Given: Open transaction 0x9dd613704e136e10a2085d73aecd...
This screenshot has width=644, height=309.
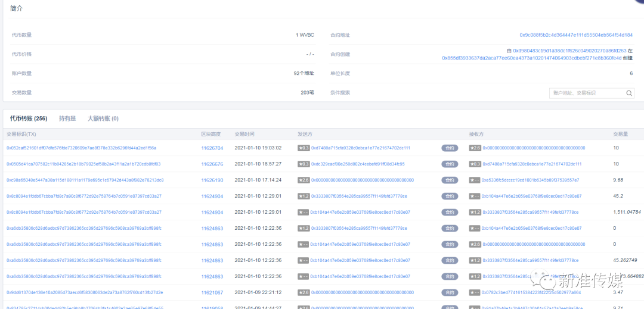Looking at the screenshot, I should pos(85,292).
